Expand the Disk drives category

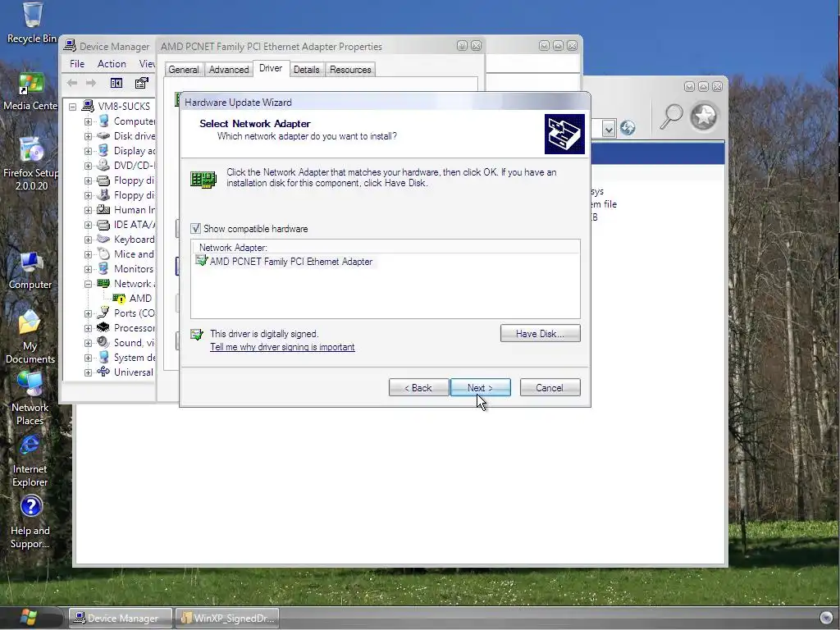point(88,136)
